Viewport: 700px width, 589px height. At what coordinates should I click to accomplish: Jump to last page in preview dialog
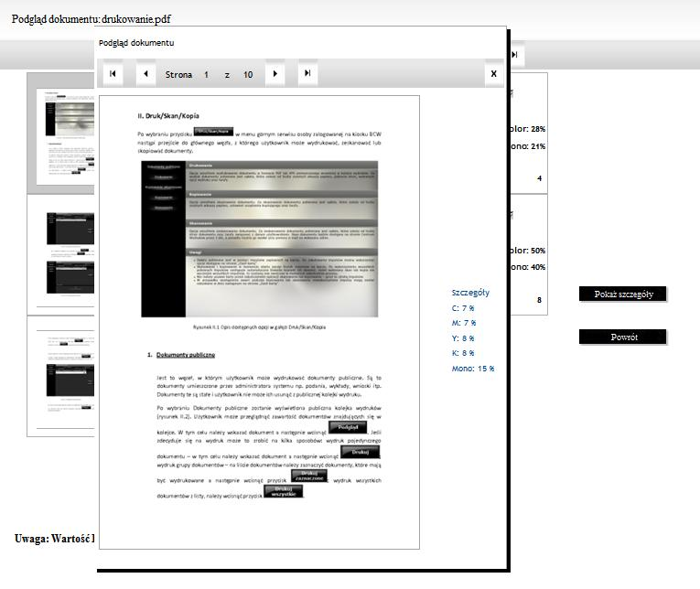tap(307, 73)
